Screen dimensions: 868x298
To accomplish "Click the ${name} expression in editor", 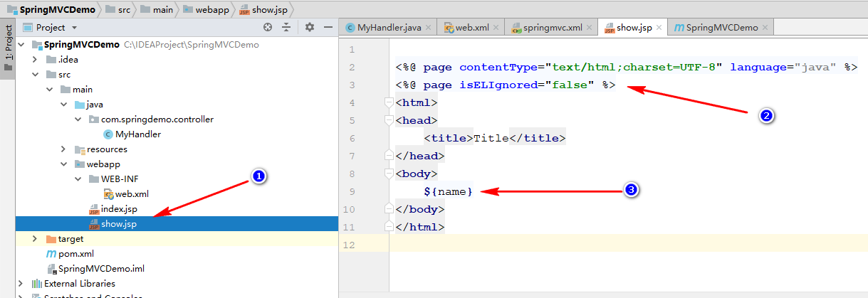I will point(448,191).
